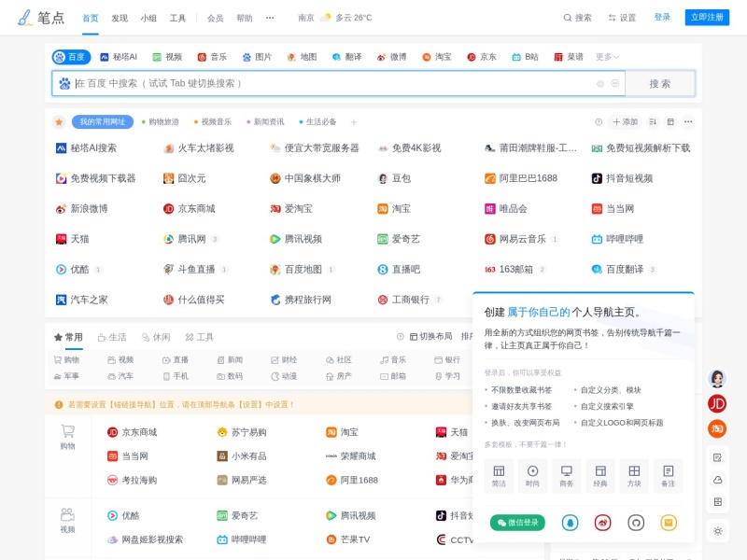This screenshot has height=560, width=747.
Task: Select the 微博 search engine
Action: point(392,57)
